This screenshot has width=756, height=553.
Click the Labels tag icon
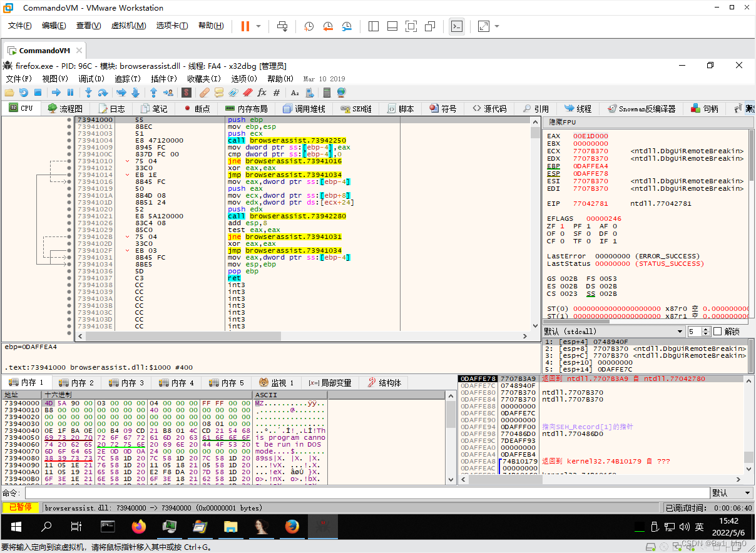(233, 93)
